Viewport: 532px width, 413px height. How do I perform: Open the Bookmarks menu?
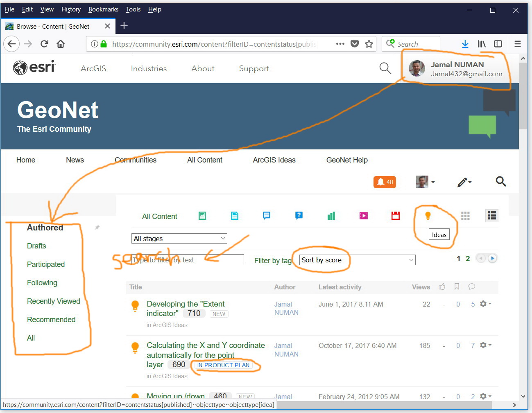[x=103, y=9]
